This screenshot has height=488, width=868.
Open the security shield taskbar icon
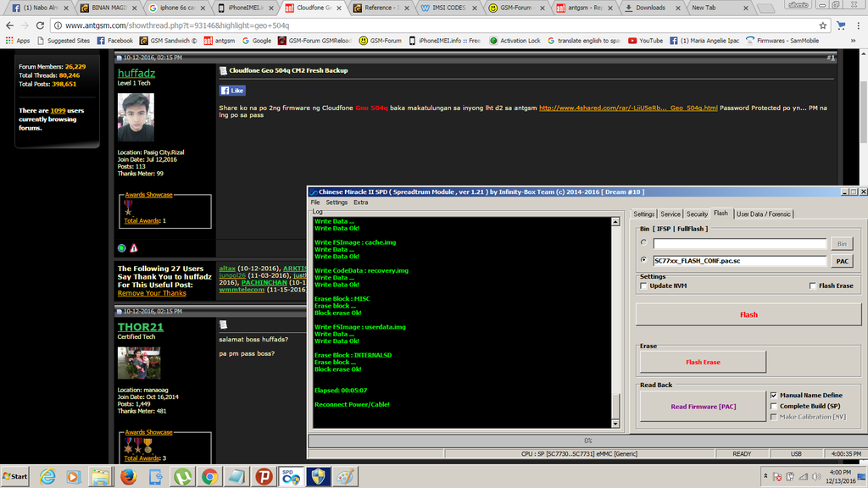click(x=318, y=476)
